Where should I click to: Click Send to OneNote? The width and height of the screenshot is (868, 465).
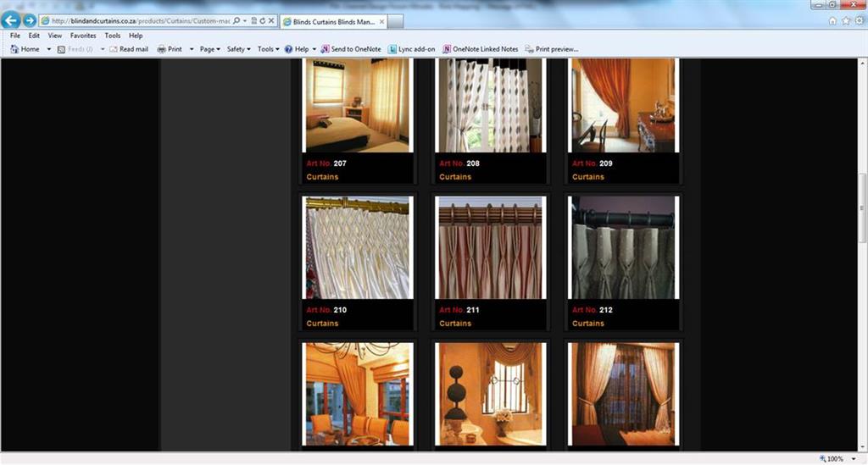[351, 49]
